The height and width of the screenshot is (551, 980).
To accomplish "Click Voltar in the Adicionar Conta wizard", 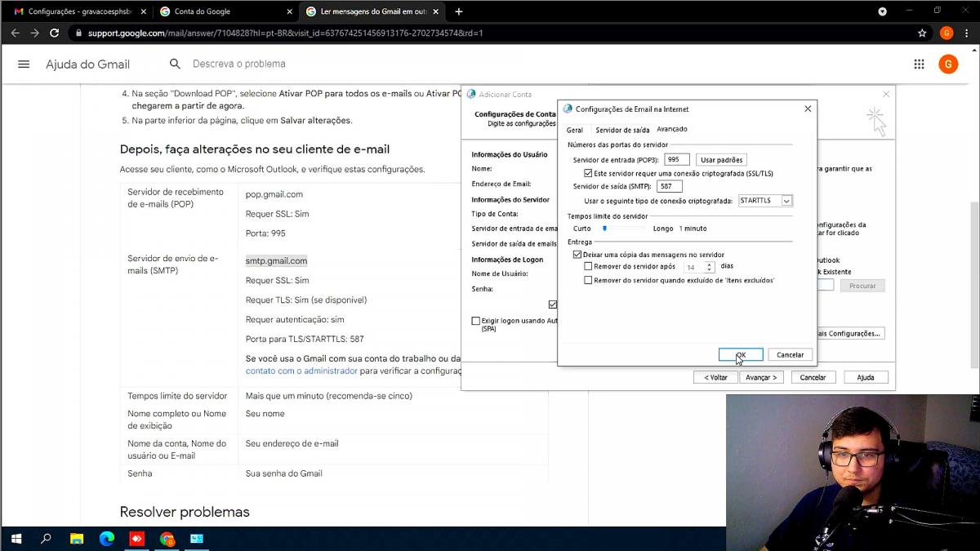I will tap(715, 377).
